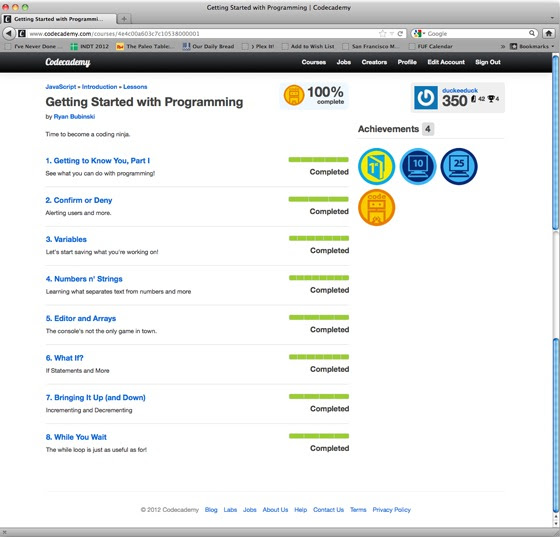Open Add to Wish List bookmark
The width and height of the screenshot is (560, 537).
pyautogui.click(x=309, y=46)
